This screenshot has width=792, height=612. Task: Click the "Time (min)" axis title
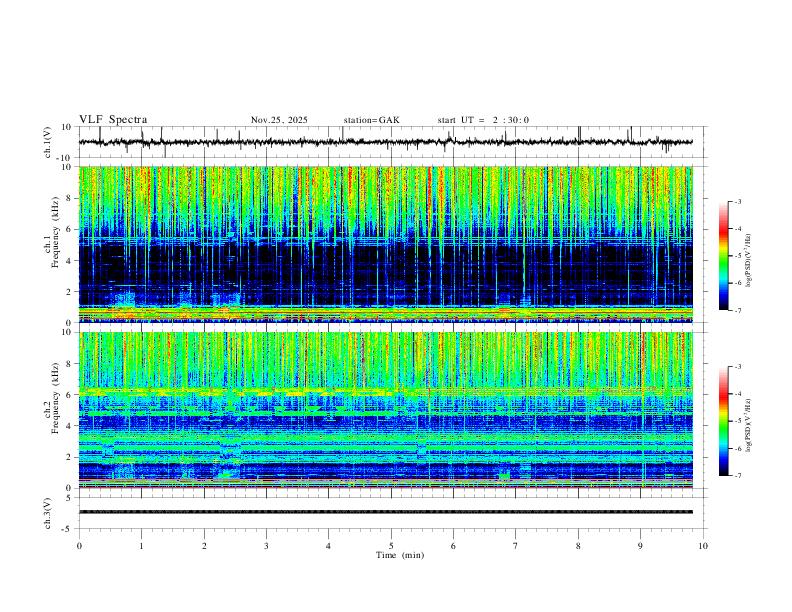400,555
